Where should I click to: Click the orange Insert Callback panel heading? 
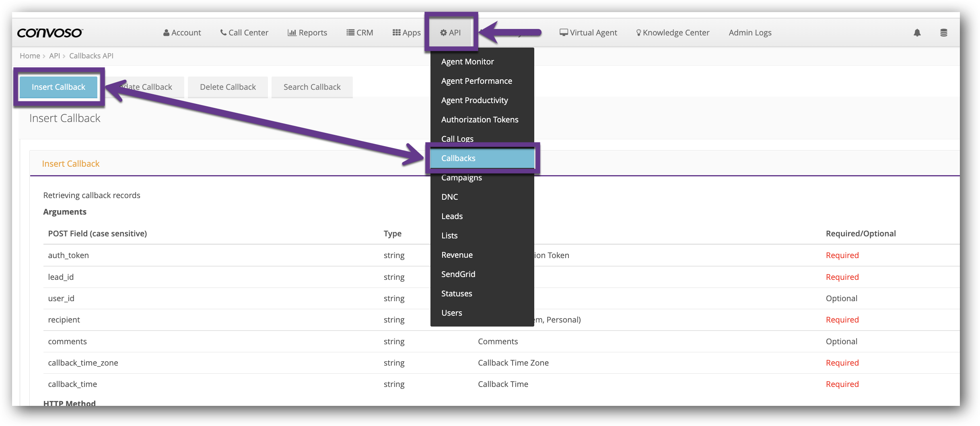[71, 163]
